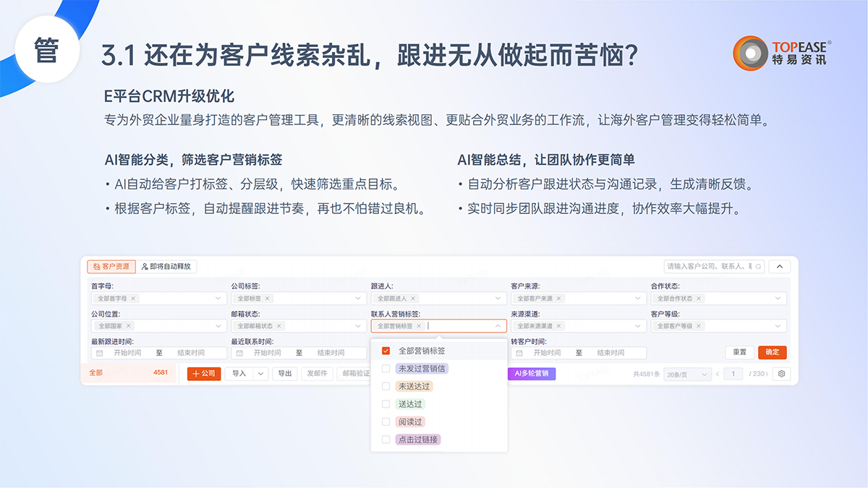Image resolution: width=868 pixels, height=488 pixels.
Task: Remove the 全部客户来源 filter tag
Action: tap(559, 299)
